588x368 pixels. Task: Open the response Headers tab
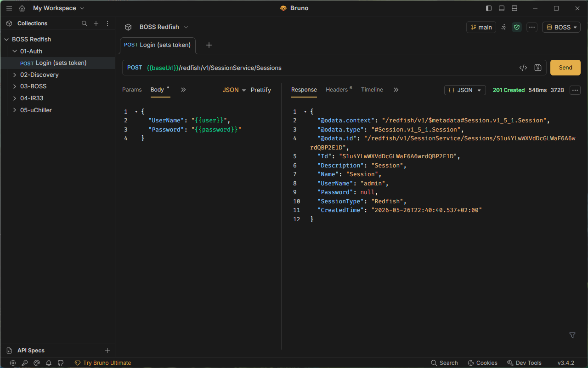pos(339,90)
